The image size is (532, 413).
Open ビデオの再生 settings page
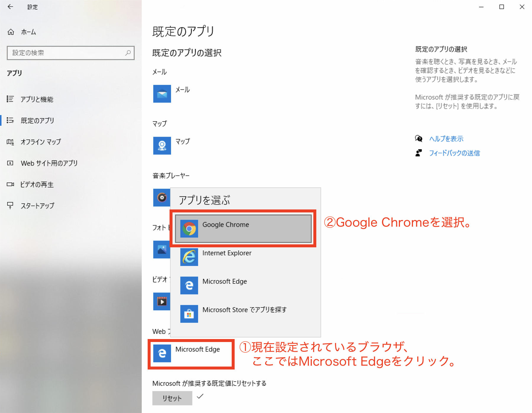tap(71, 184)
